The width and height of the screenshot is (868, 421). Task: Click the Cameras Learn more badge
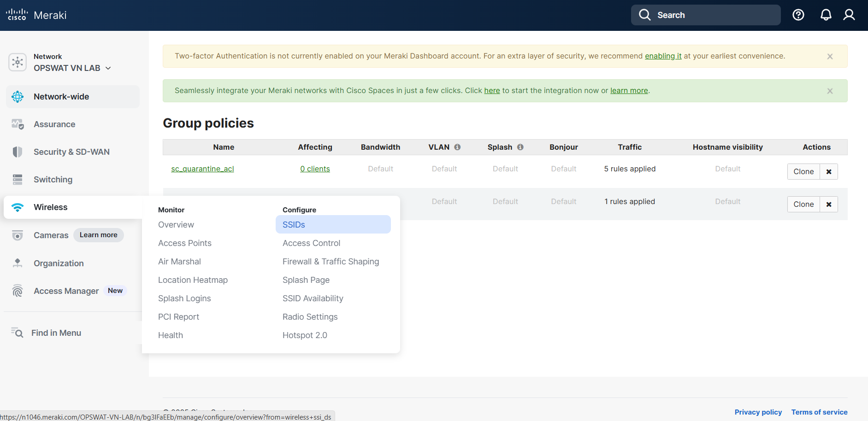(99, 235)
